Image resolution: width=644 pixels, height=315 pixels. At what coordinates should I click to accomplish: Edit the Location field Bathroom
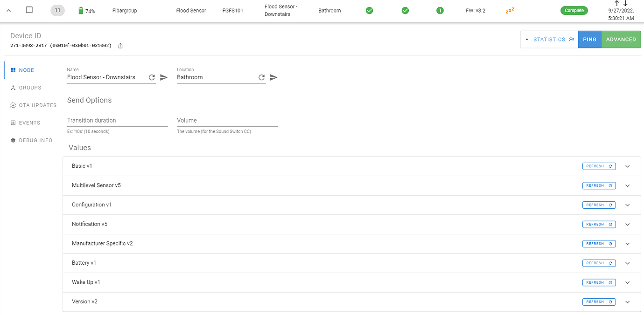coord(216,77)
